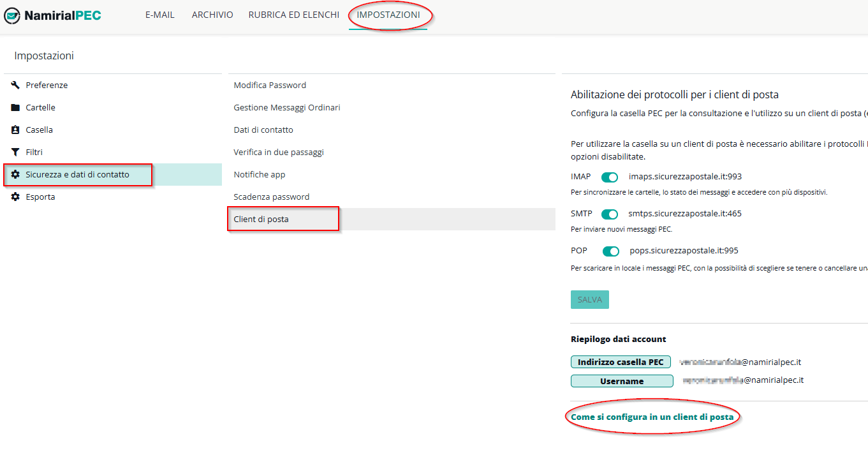Viewport: 868px width, 455px height.
Task: Open the Cartelle folder icon
Action: point(15,107)
